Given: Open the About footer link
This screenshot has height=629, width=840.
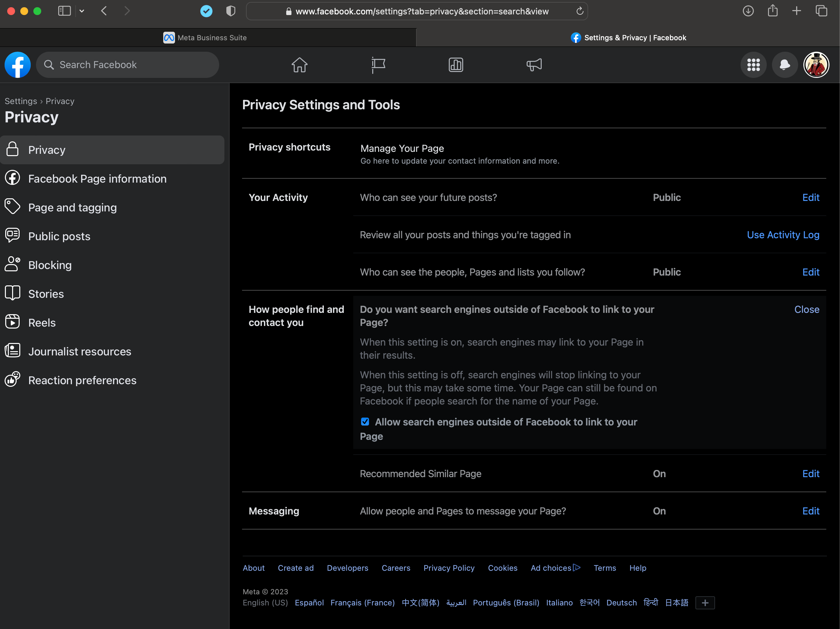Looking at the screenshot, I should click(254, 568).
